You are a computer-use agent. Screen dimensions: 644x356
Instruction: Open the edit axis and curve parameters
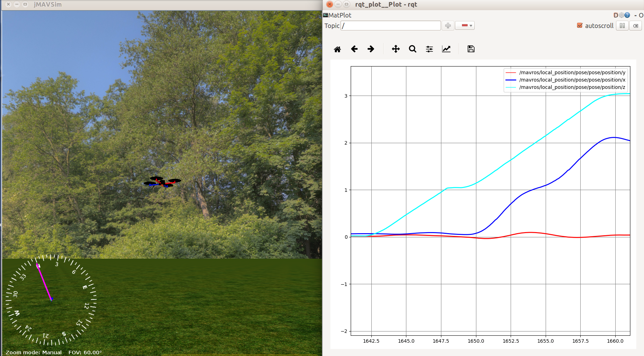click(x=446, y=49)
